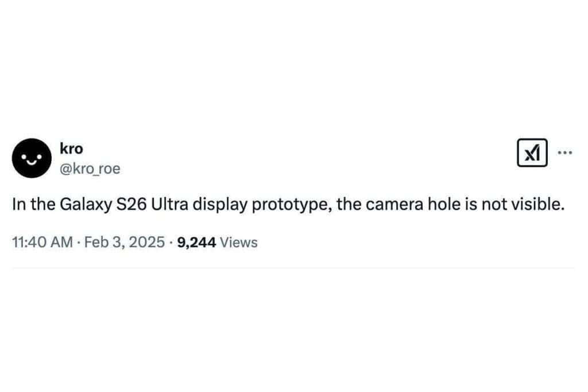Click the word 'display' in the tweet
The height and width of the screenshot is (392, 588).
220,205
